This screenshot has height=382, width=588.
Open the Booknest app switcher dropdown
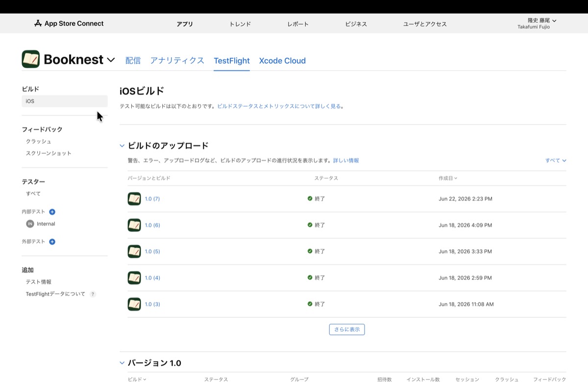[111, 60]
